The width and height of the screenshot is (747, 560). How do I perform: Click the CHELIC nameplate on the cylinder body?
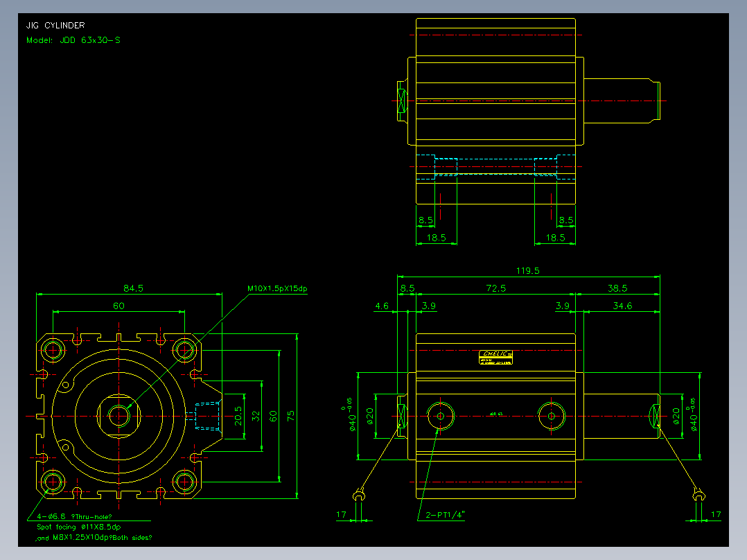point(496,358)
